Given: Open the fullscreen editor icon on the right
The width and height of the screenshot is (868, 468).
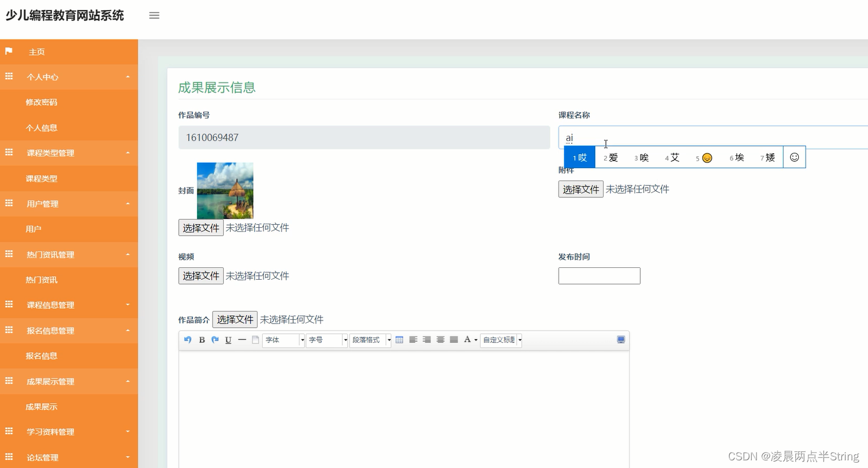Looking at the screenshot, I should click(x=621, y=339).
